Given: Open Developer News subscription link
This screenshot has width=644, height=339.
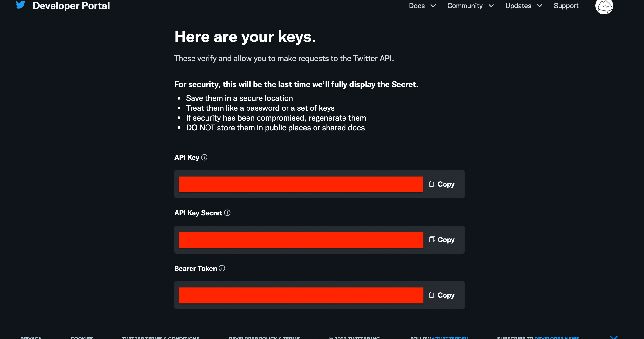Looking at the screenshot, I should tap(557, 337).
